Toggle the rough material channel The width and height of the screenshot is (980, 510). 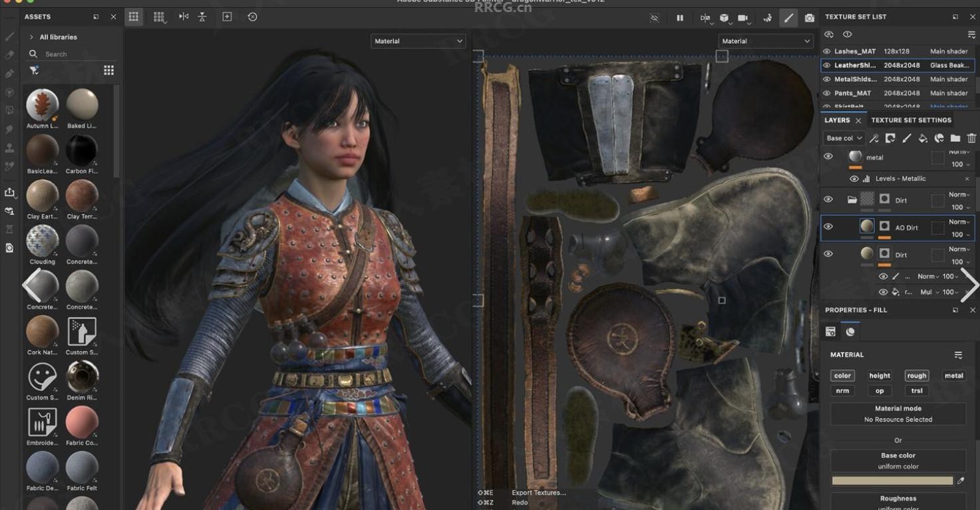pyautogui.click(x=916, y=376)
